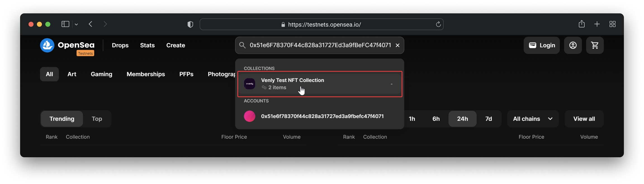Toggle the Safari sidebar panel
Image resolution: width=644 pixels, height=184 pixels.
65,24
